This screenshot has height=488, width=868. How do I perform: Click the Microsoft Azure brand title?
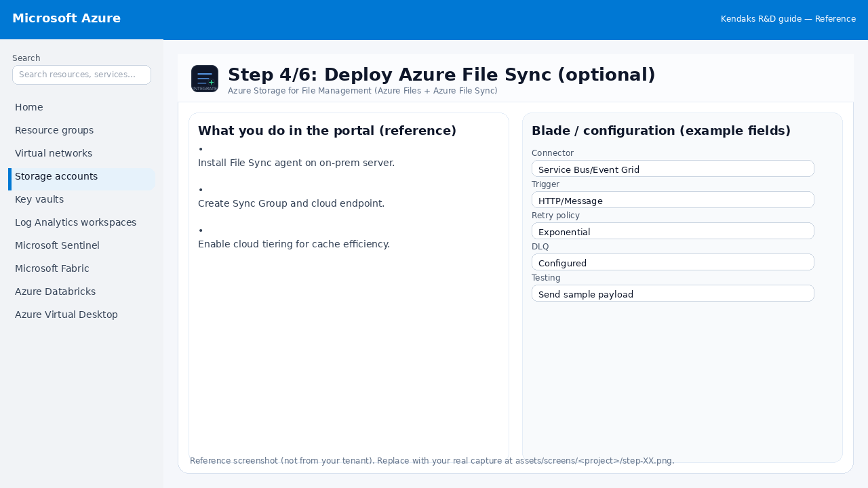click(66, 18)
